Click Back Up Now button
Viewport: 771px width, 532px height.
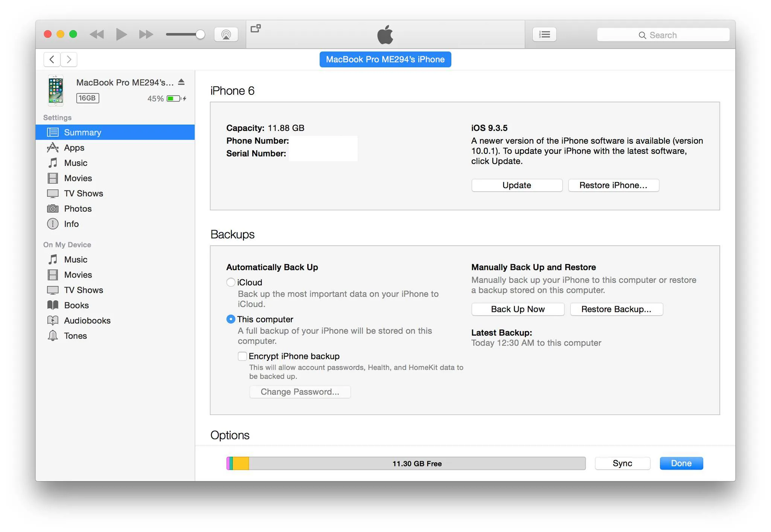[x=518, y=309]
